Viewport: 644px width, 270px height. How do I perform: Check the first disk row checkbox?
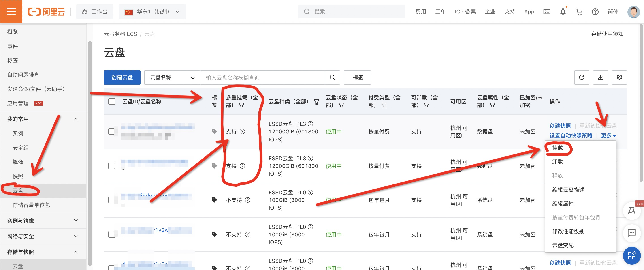(x=111, y=131)
